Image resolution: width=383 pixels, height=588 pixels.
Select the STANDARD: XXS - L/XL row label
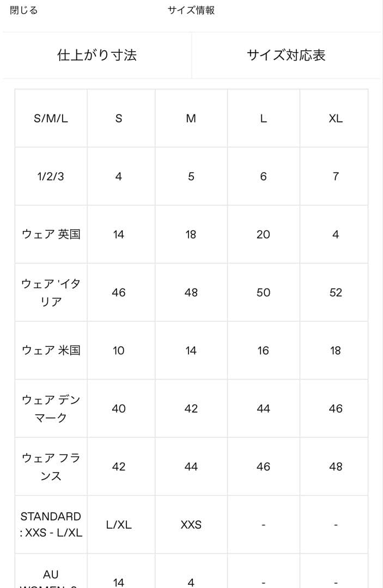tap(51, 524)
